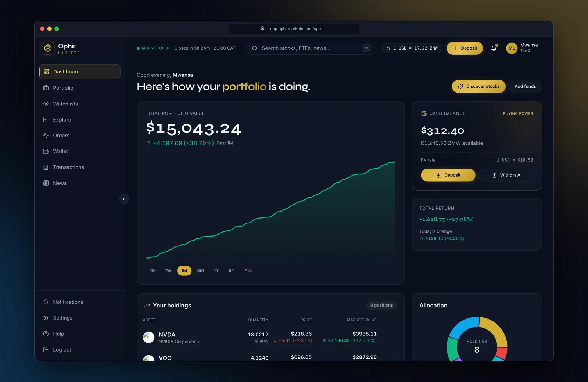Click Add funds
This screenshot has width=588, height=382.
(x=525, y=86)
